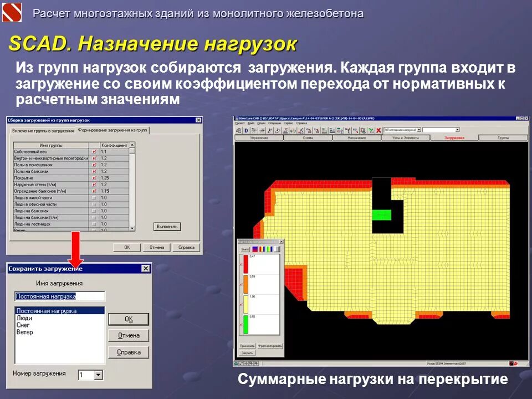Viewport: 532px width, 399px height.
Task: Click OK in Сборка загружений dialog
Action: (127, 247)
